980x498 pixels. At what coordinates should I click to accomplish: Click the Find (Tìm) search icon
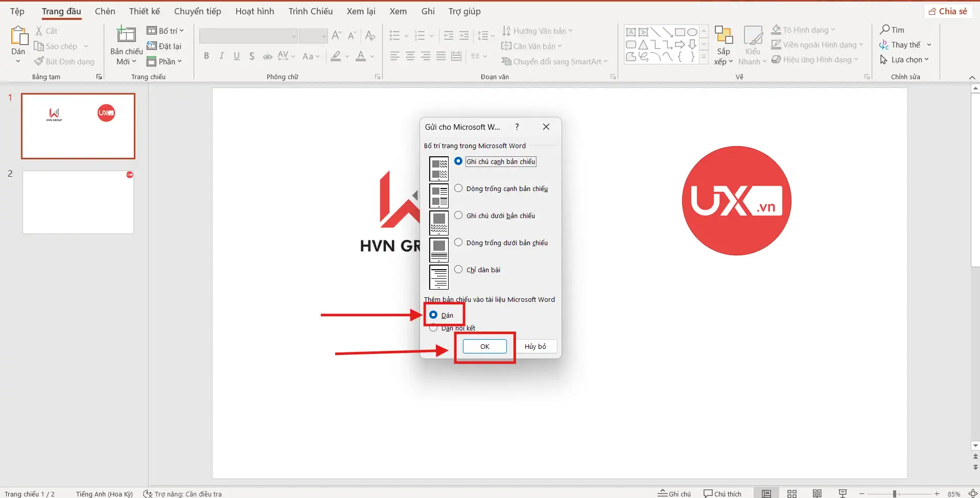pyautogui.click(x=885, y=30)
